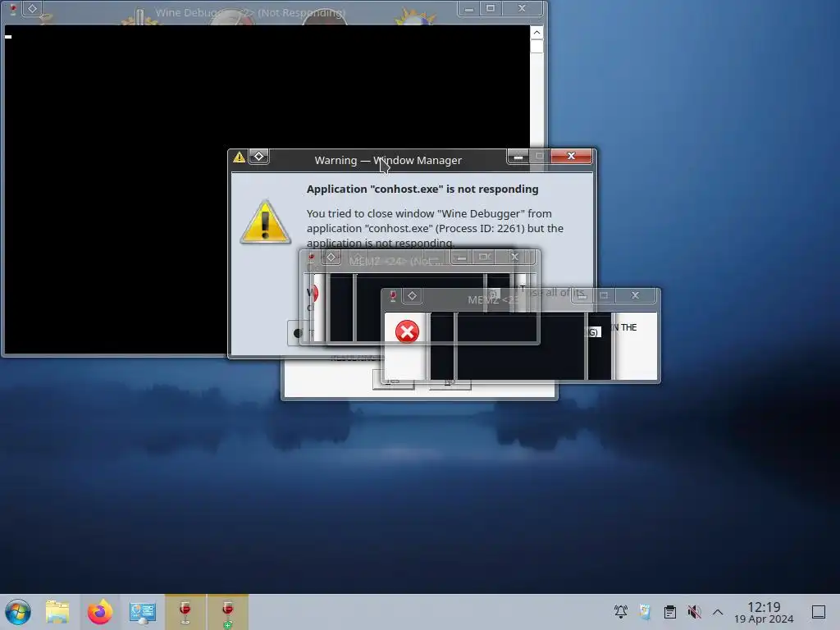The width and height of the screenshot is (840, 630).
Task: Select the first Wine glass taskbar entry
Action: (x=185, y=612)
